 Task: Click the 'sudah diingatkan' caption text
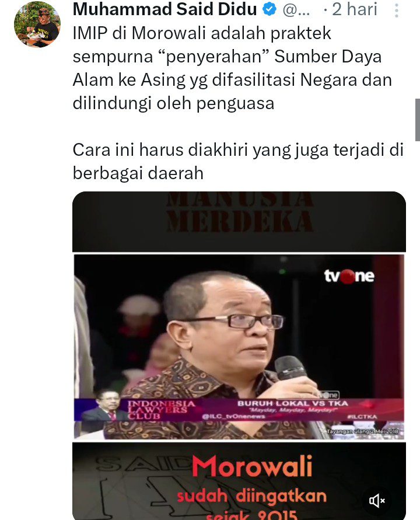click(251, 497)
